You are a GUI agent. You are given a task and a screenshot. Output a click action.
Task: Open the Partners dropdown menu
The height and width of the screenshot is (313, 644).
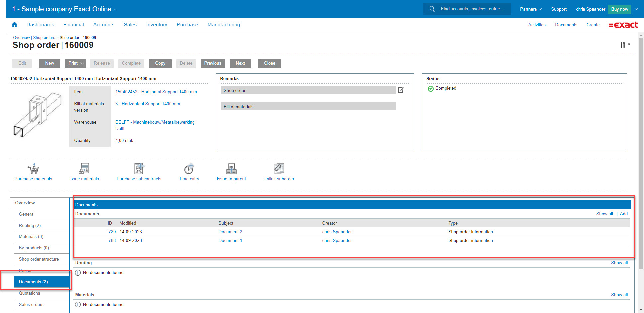point(531,9)
